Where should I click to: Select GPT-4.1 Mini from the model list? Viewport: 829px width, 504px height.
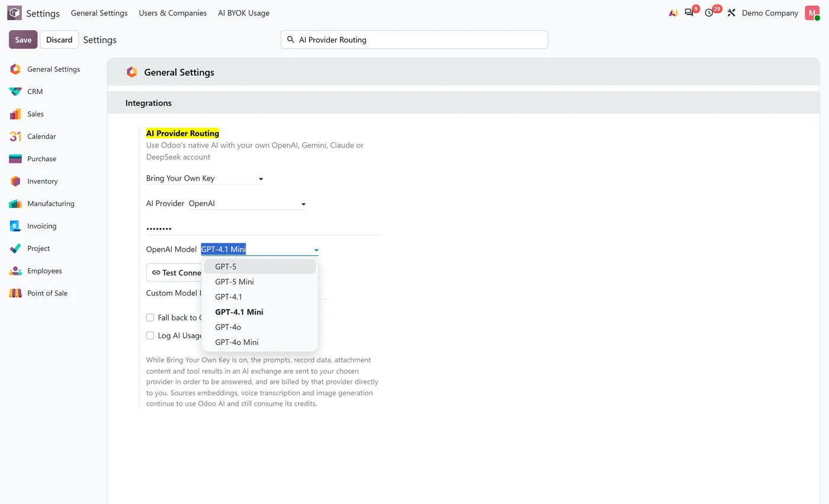[259, 312]
